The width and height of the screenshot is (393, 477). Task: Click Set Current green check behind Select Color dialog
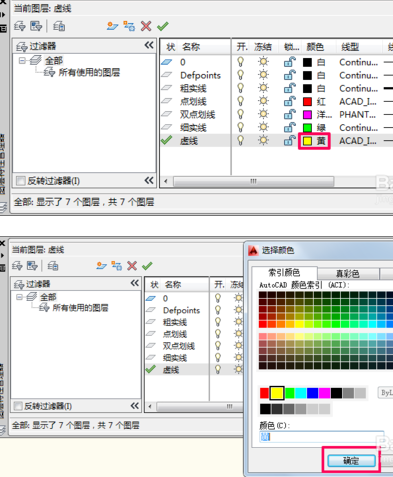pyautogui.click(x=147, y=266)
